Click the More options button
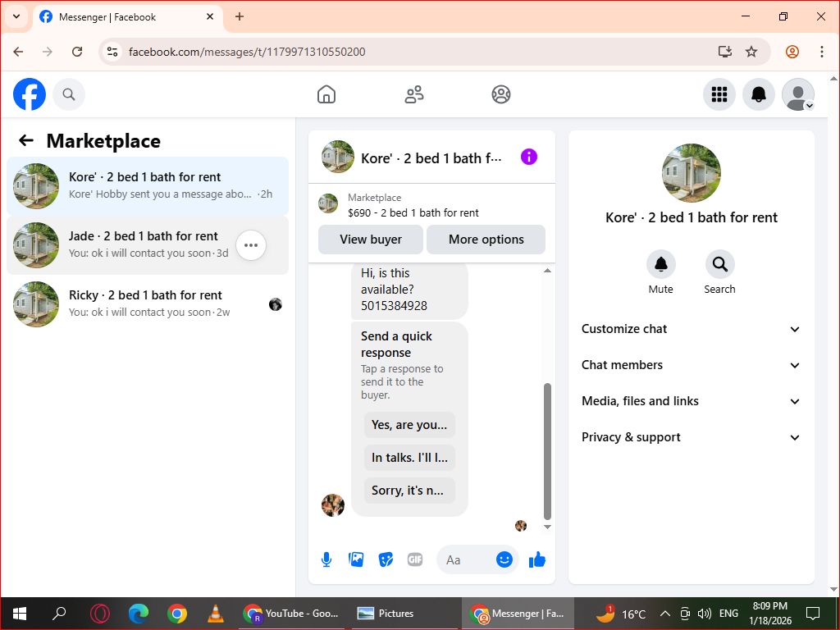This screenshot has width=840, height=630. click(x=486, y=240)
